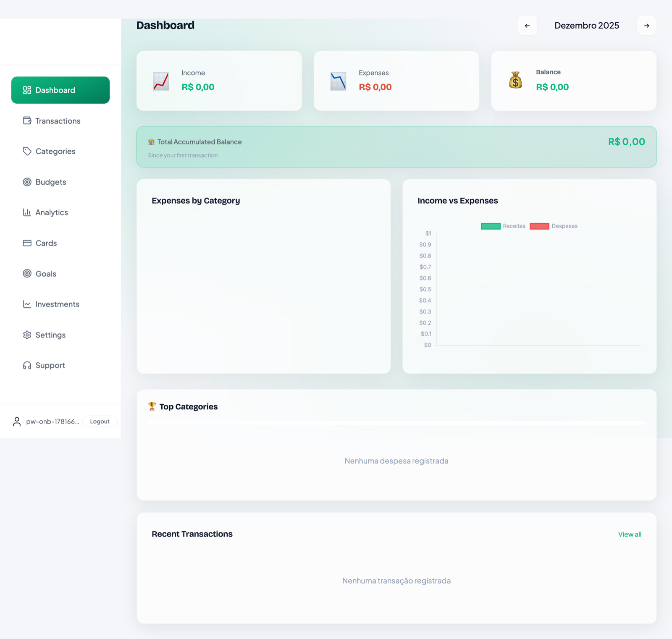Click the Budgets target icon

point(27,182)
